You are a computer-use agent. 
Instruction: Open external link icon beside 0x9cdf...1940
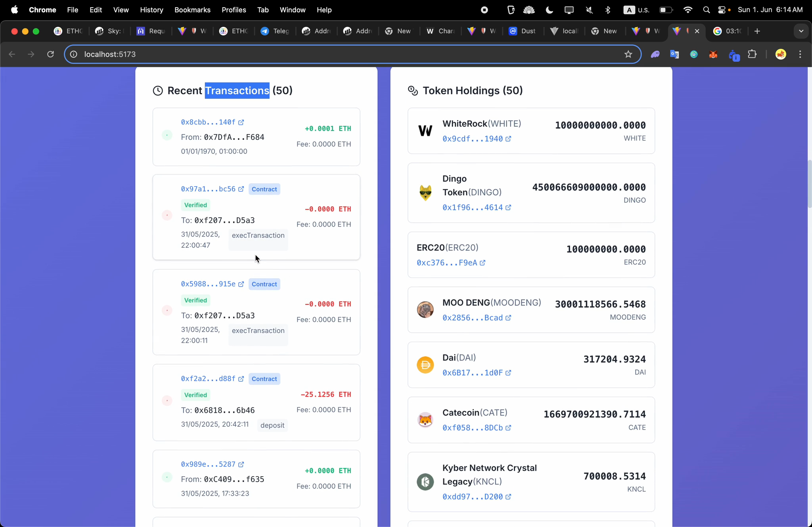click(x=508, y=139)
